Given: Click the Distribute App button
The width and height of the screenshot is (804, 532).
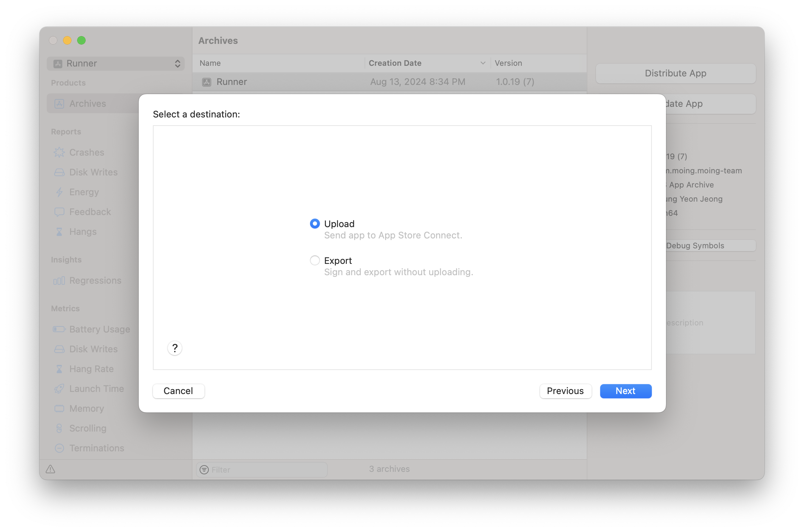Looking at the screenshot, I should pos(676,73).
